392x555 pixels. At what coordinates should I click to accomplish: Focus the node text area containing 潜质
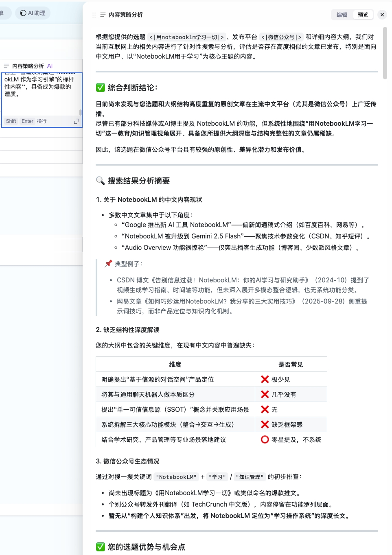pos(41,94)
